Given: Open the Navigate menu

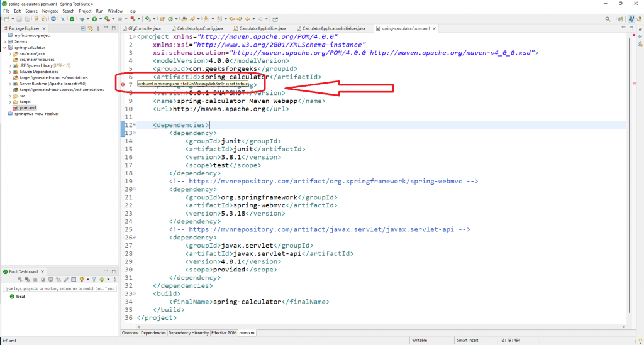Looking at the screenshot, I should 50,11.
